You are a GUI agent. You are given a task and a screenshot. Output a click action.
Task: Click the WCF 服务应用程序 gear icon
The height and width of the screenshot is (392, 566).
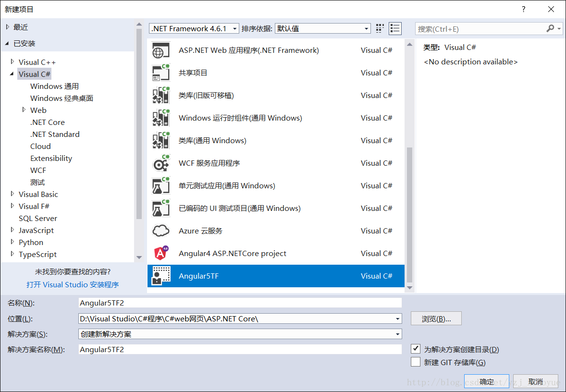pyautogui.click(x=160, y=163)
